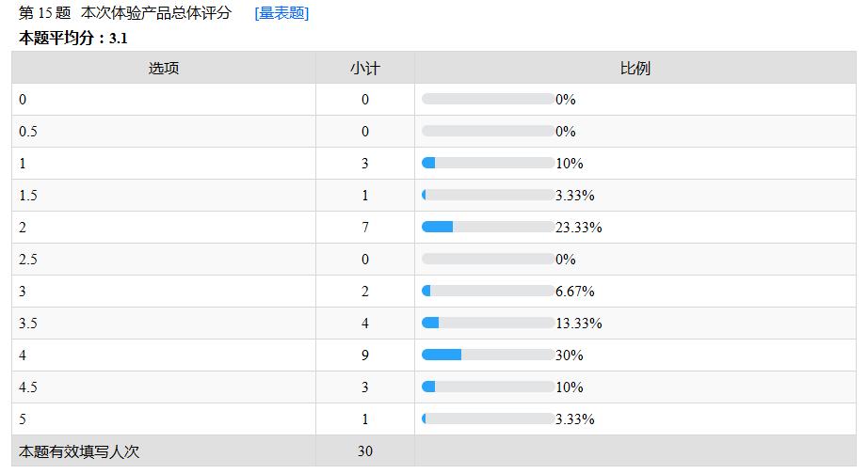Screen dimensions: 868x474
Task: Select the option 0.5 row label
Action: click(28, 131)
